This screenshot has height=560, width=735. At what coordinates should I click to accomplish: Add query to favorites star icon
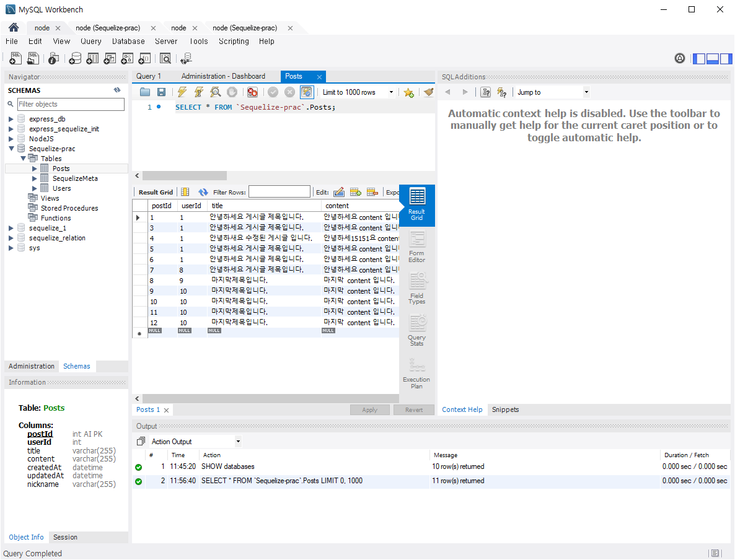(409, 92)
